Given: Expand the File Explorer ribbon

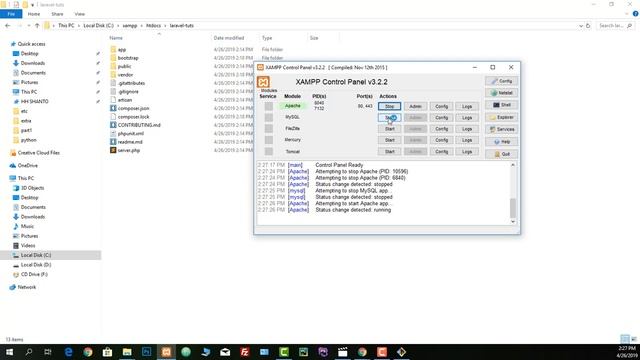Looking at the screenshot, I should (627, 14).
